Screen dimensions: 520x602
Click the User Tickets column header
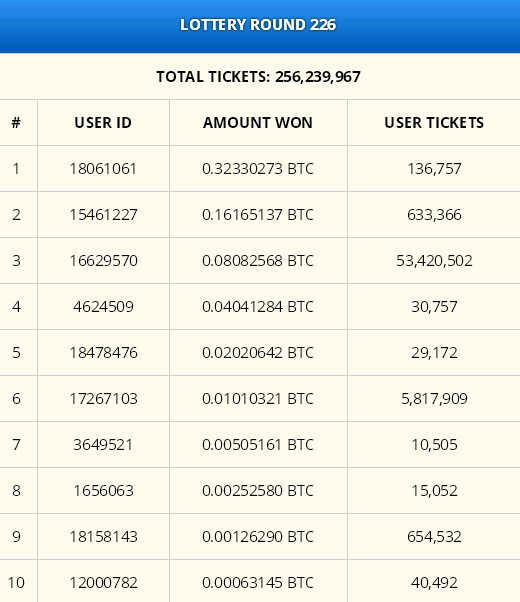pyautogui.click(x=434, y=123)
